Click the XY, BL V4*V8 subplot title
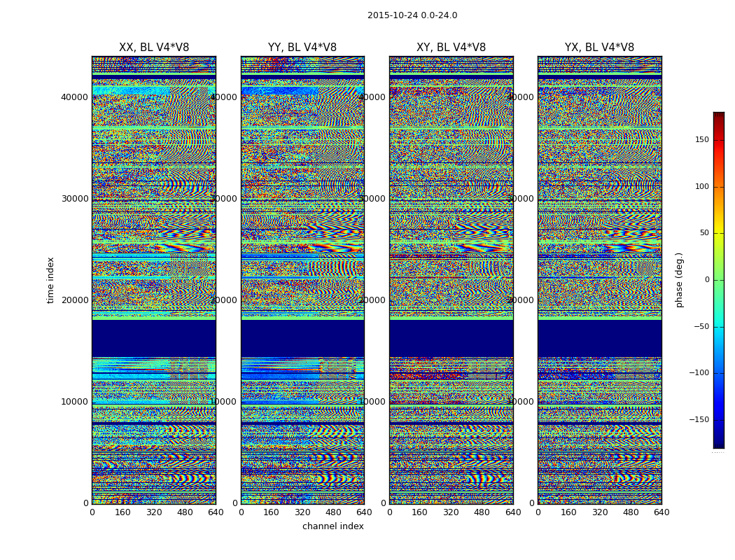 [451, 48]
